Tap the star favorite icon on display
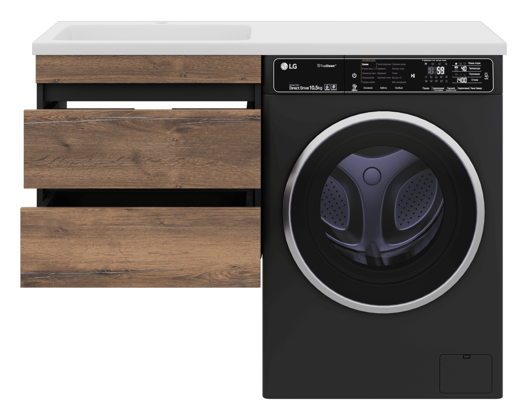Screen dimensions: 527x420 [x=447, y=81]
